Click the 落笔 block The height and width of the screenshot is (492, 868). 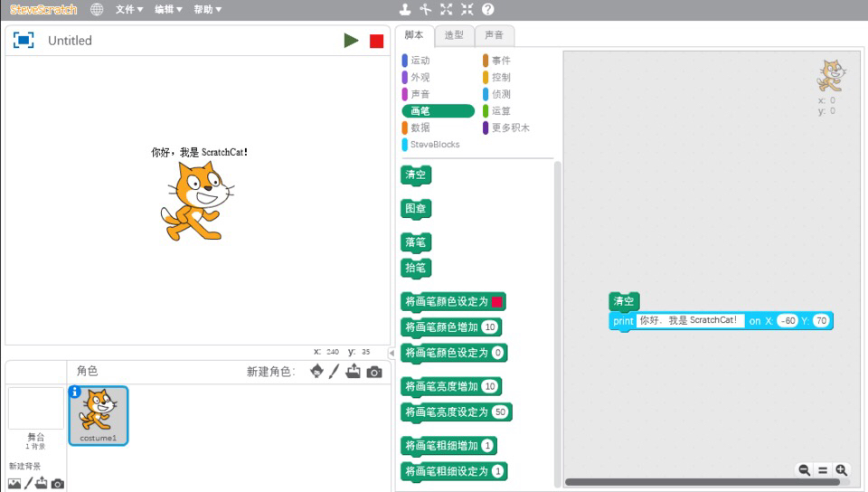416,242
